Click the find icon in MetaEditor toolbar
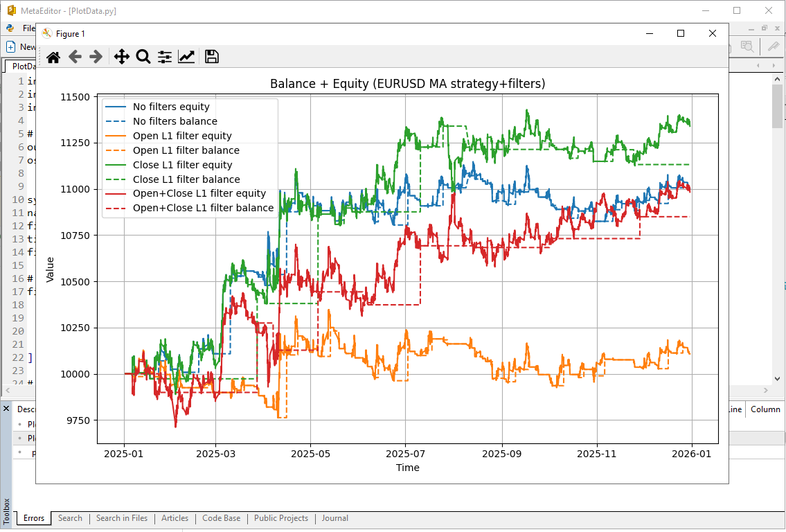786x532 pixels. click(747, 46)
